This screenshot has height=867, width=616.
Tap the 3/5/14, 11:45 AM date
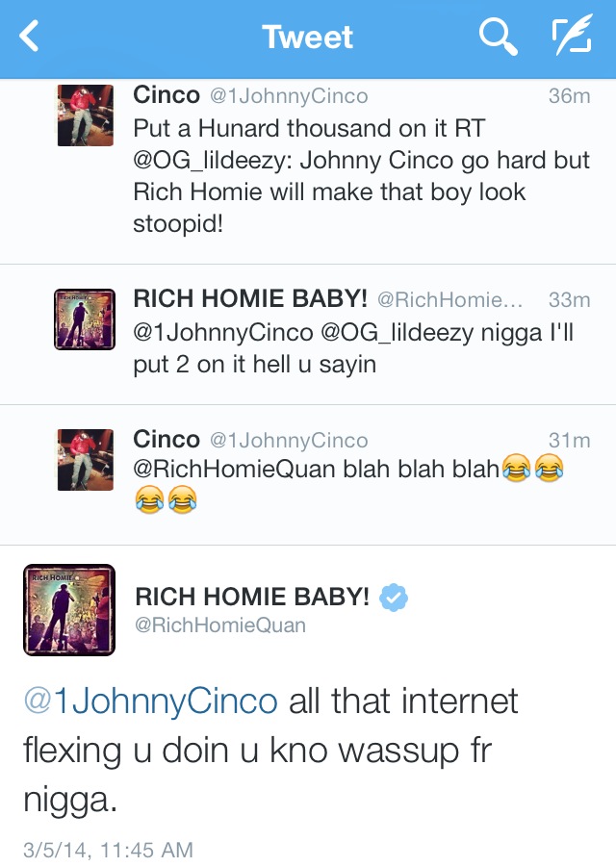[109, 850]
